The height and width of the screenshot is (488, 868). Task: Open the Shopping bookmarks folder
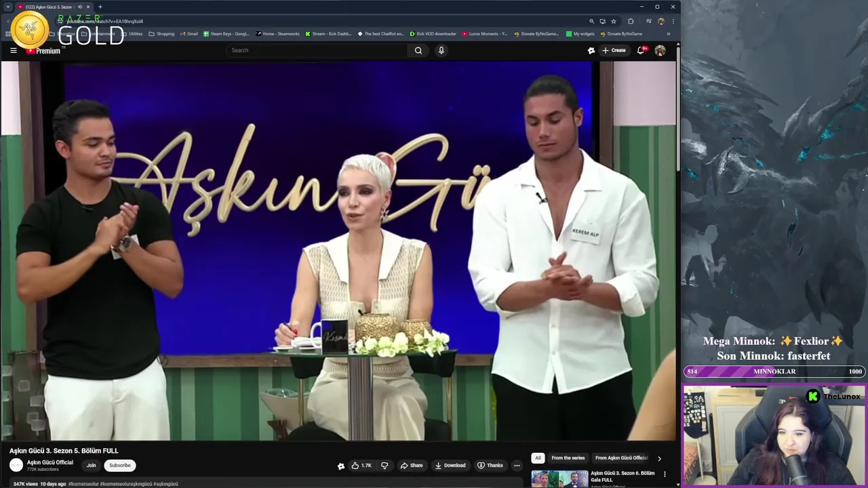161,34
